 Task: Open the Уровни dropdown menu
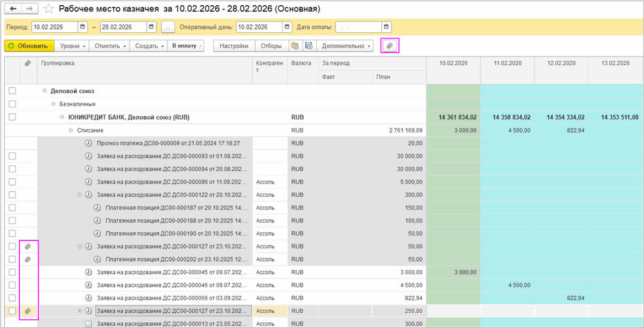pos(72,46)
